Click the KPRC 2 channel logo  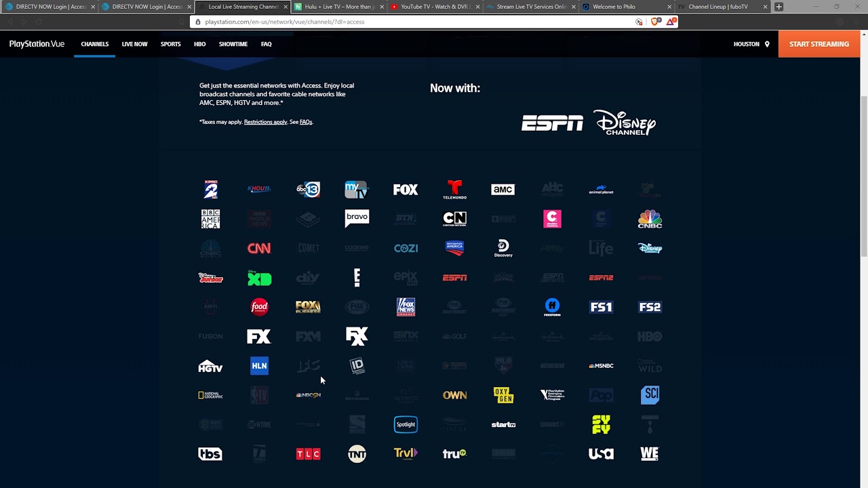pos(210,189)
